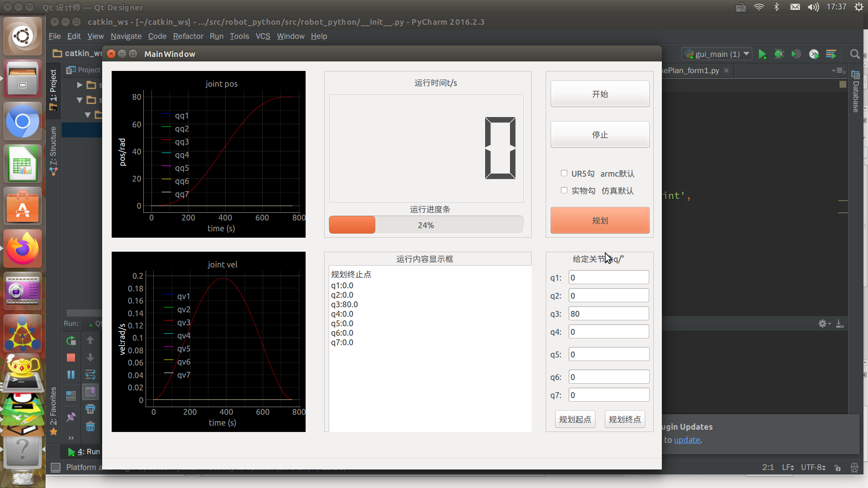Viewport: 868px width, 488px height.
Task: Click the Rerun icon in Run panel
Action: pos(71,341)
